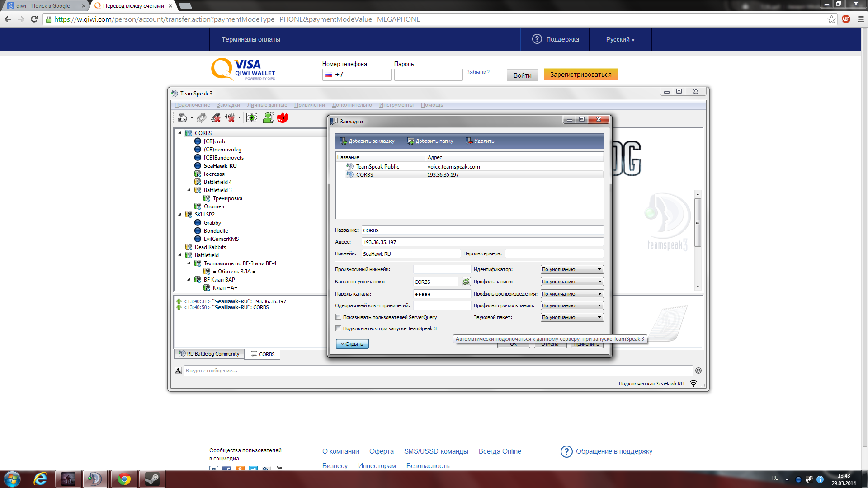Click the TeamSpeak taskbar icon

(95, 479)
